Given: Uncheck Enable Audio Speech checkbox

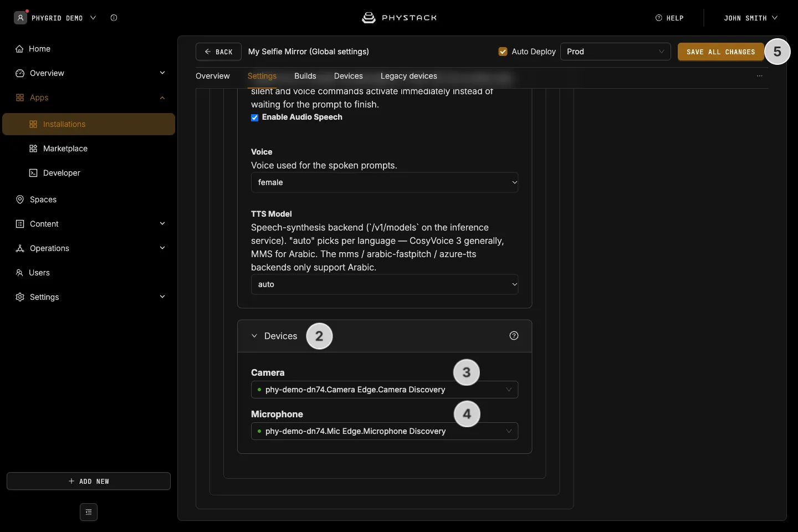Looking at the screenshot, I should tap(255, 117).
